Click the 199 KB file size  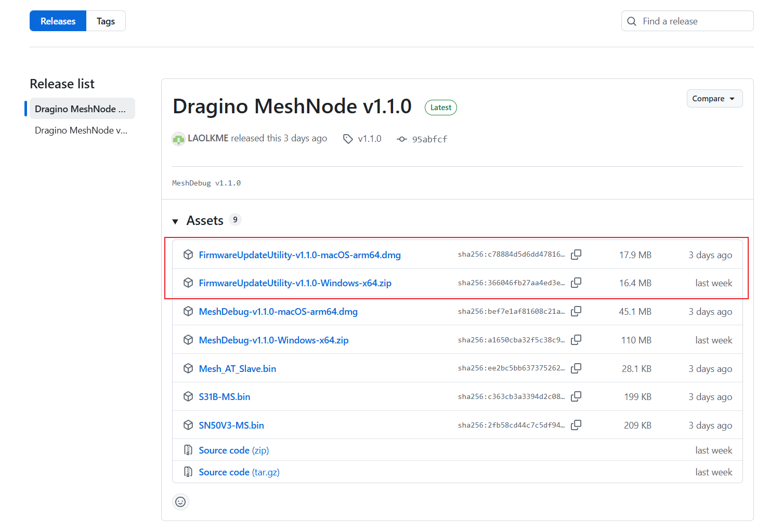click(637, 396)
